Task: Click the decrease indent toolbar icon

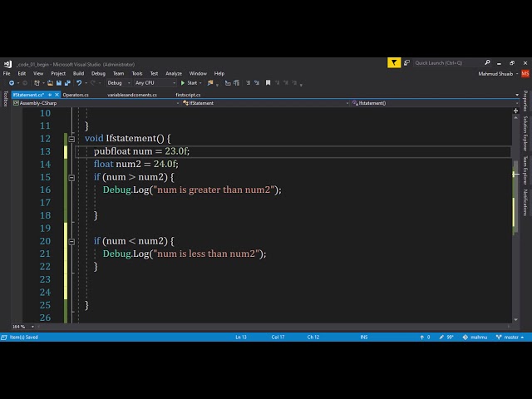Action: pyautogui.click(x=248, y=83)
